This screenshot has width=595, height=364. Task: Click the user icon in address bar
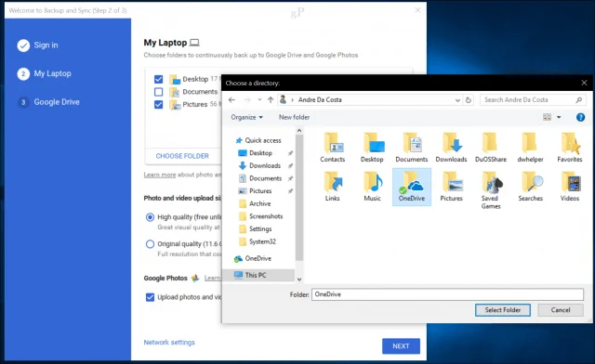[x=283, y=99]
